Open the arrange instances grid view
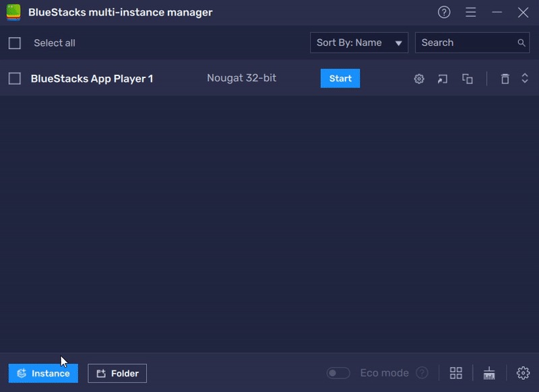This screenshot has height=392, width=539. (x=455, y=372)
